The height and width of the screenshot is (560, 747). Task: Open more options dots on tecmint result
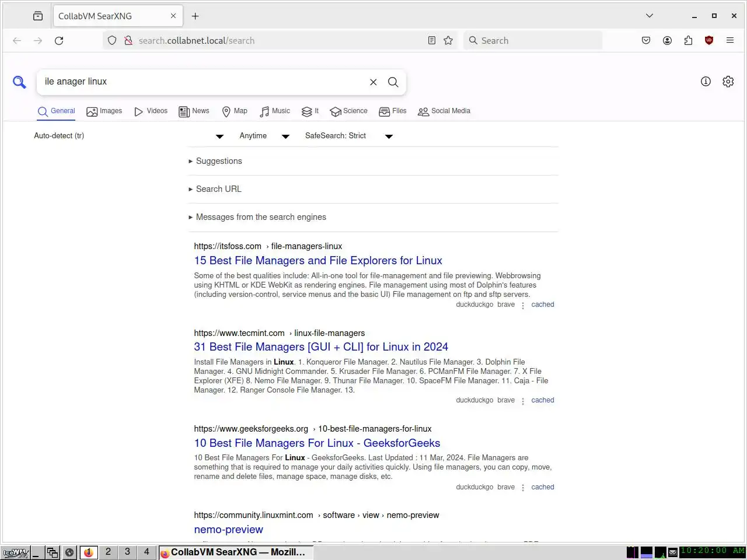click(x=523, y=401)
